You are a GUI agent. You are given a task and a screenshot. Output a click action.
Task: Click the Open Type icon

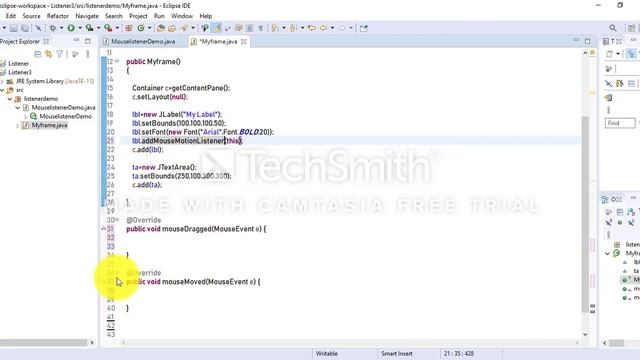tap(160, 28)
